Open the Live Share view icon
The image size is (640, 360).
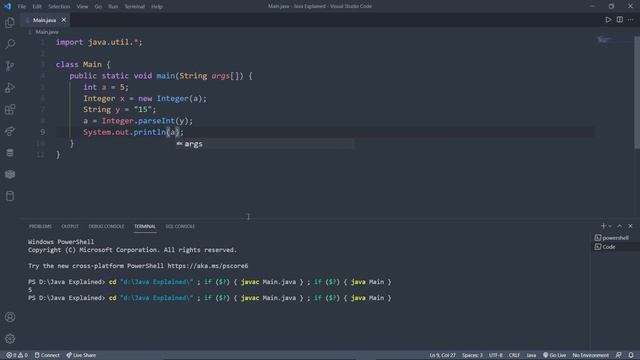[x=10, y=131]
